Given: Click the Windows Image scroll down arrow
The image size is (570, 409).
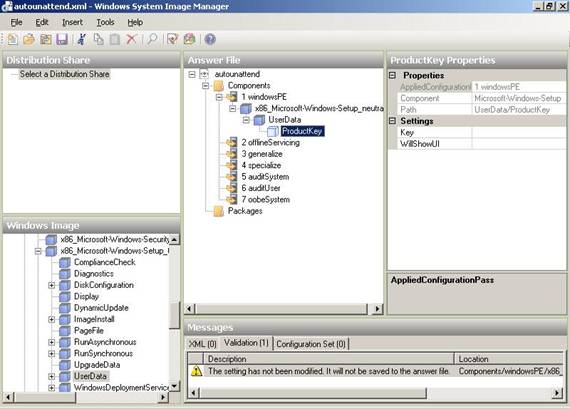Looking at the screenshot, I should 174,386.
